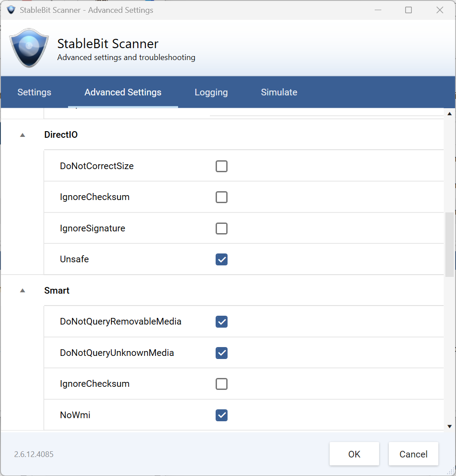Maximize the Advanced Settings window
This screenshot has width=456, height=476.
click(409, 10)
